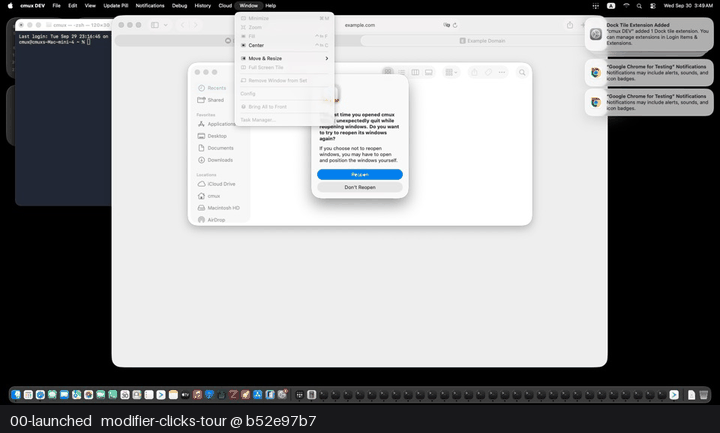Open Spotlight search in the menu bar
720x433 pixels.
tap(639, 6)
